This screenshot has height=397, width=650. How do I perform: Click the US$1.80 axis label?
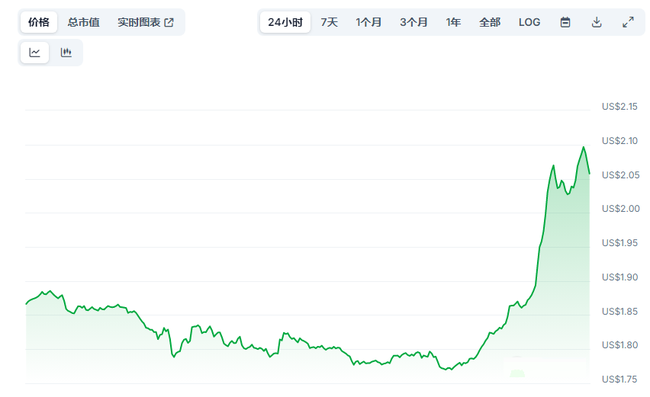pyautogui.click(x=619, y=345)
